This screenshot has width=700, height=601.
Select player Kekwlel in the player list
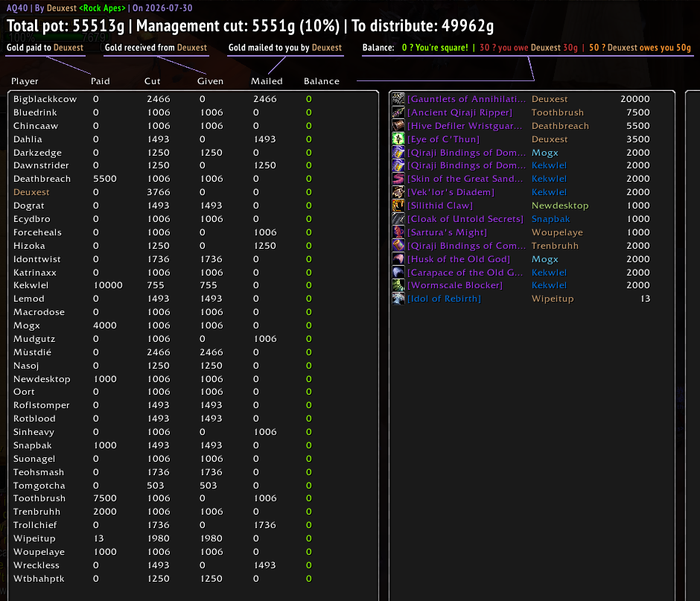pyautogui.click(x=31, y=285)
